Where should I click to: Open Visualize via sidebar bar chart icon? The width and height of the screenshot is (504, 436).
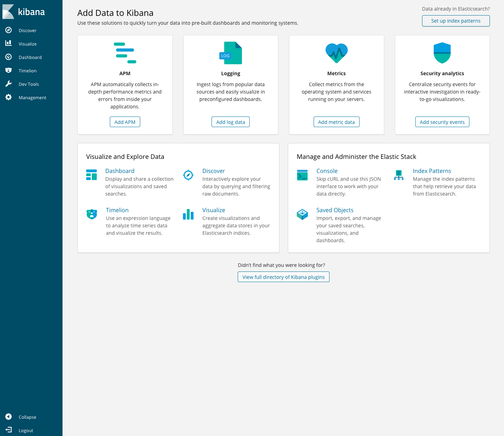point(8,43)
